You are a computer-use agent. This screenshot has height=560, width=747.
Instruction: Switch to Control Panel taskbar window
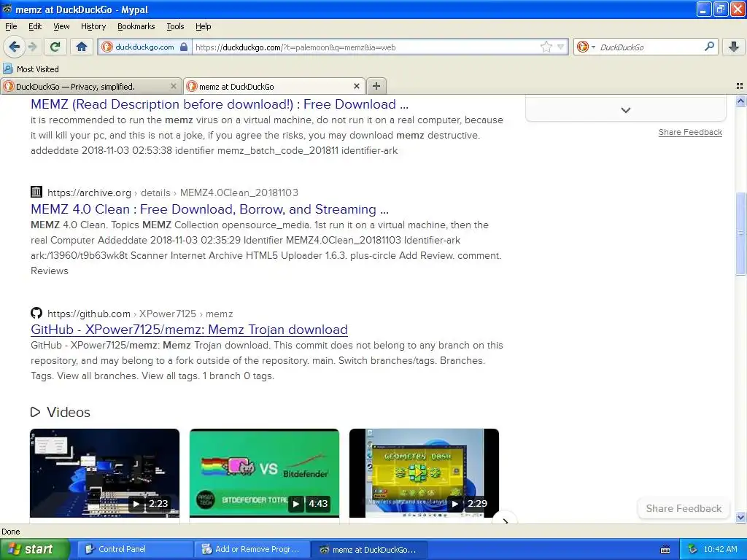coord(135,549)
